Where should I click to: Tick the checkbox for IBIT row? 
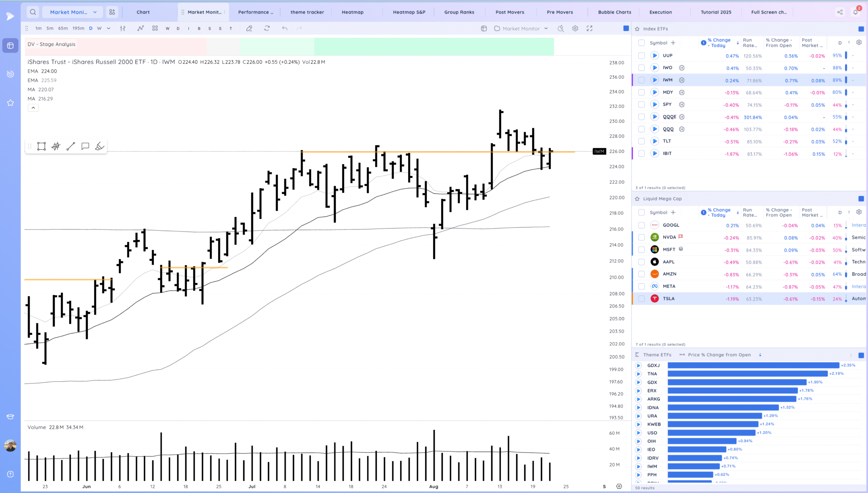pyautogui.click(x=641, y=154)
